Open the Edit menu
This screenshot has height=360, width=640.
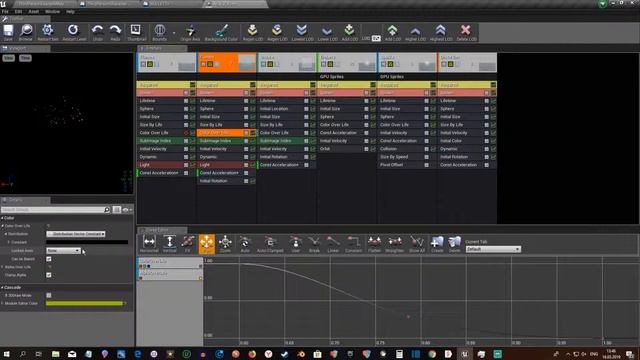click(x=18, y=11)
